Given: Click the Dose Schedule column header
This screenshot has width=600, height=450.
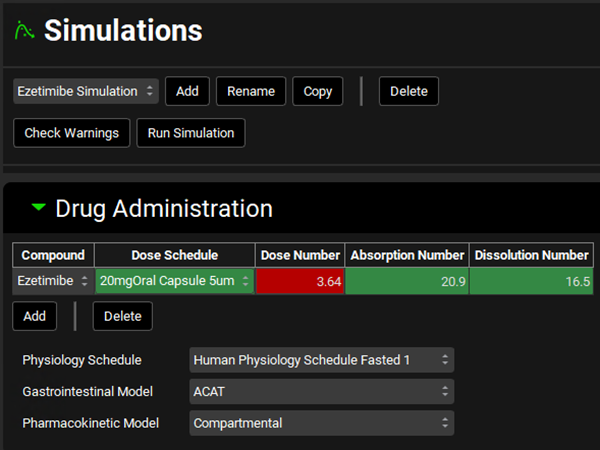Looking at the screenshot, I should coord(174,255).
